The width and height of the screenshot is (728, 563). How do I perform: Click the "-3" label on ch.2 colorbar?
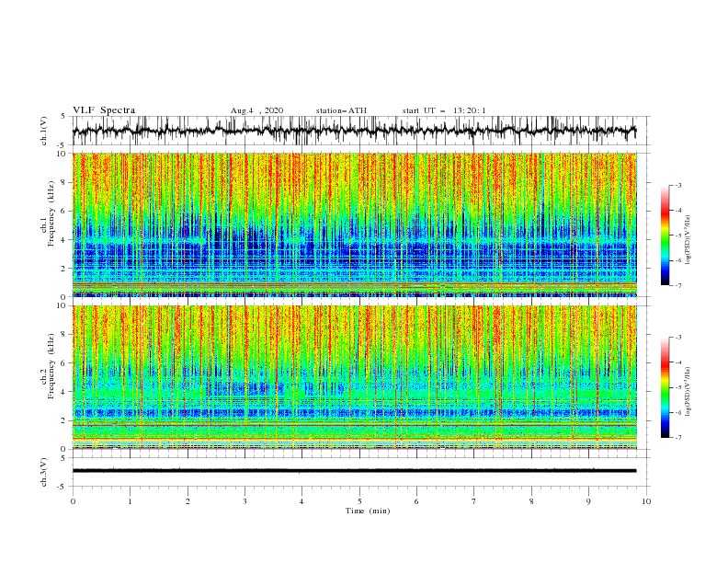point(677,338)
